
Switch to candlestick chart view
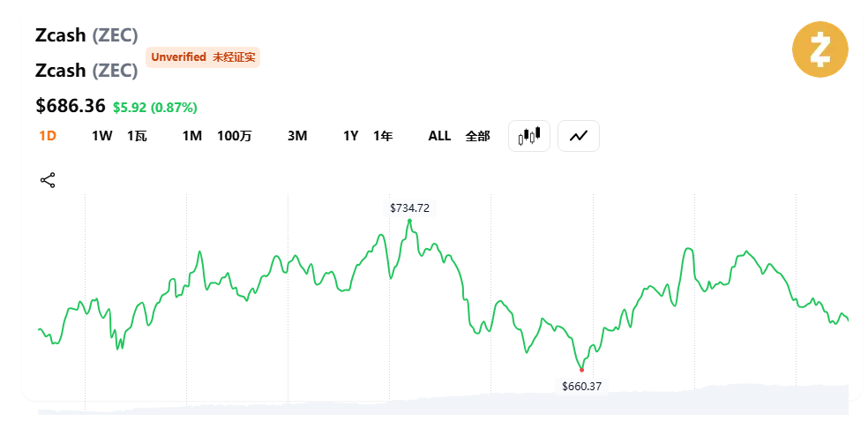pos(529,136)
